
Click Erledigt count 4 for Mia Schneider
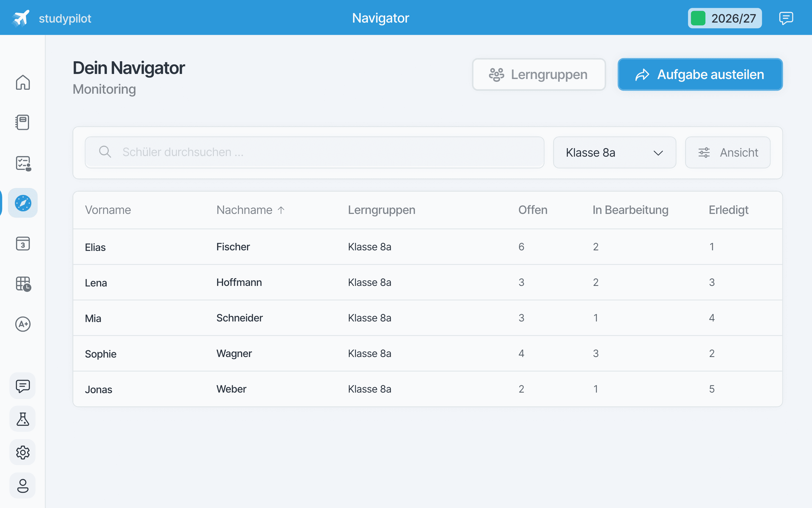(712, 318)
